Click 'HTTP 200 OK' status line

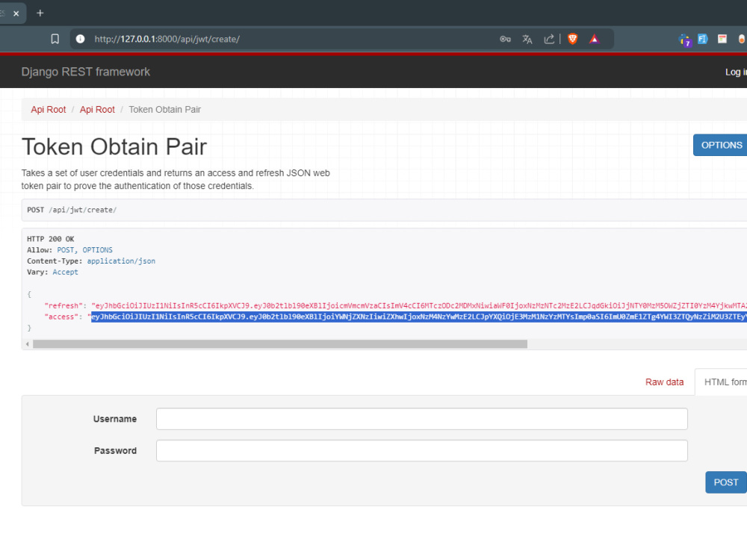point(51,239)
